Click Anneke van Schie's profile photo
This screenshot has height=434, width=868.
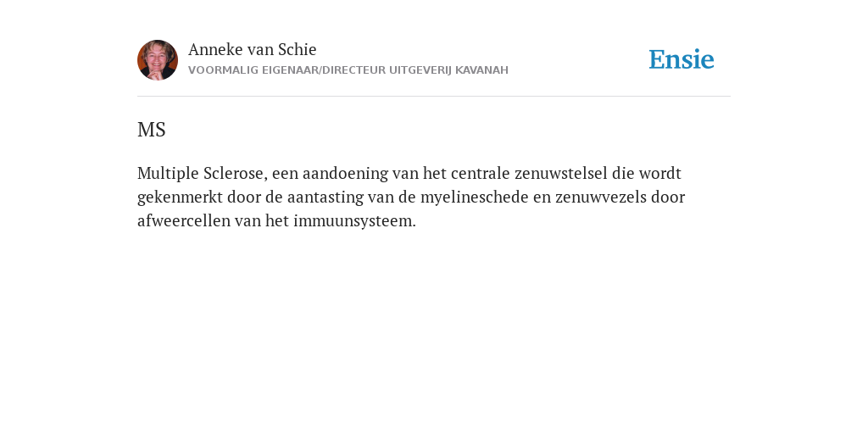pyautogui.click(x=158, y=60)
